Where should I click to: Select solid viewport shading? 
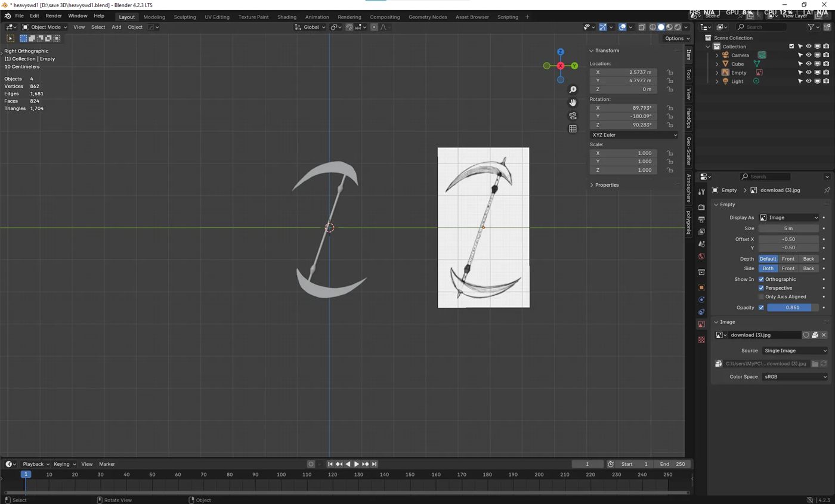661,27
